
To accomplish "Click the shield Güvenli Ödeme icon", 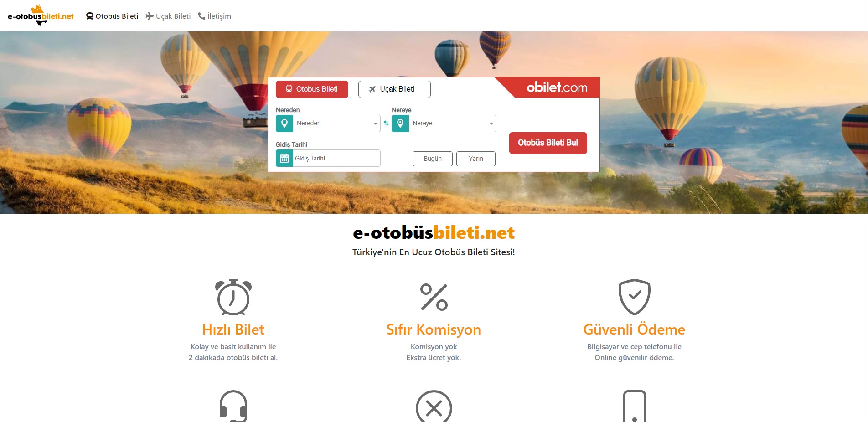I will (x=634, y=297).
